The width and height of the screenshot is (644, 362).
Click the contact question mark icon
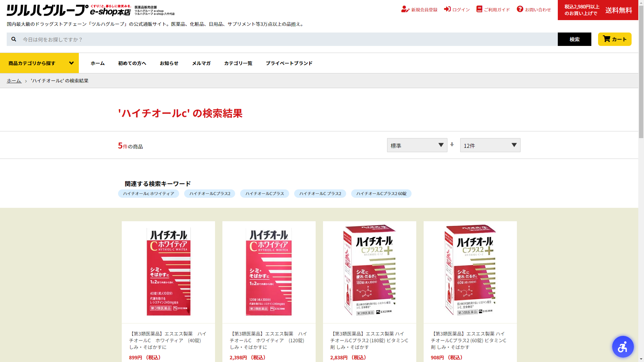(520, 9)
